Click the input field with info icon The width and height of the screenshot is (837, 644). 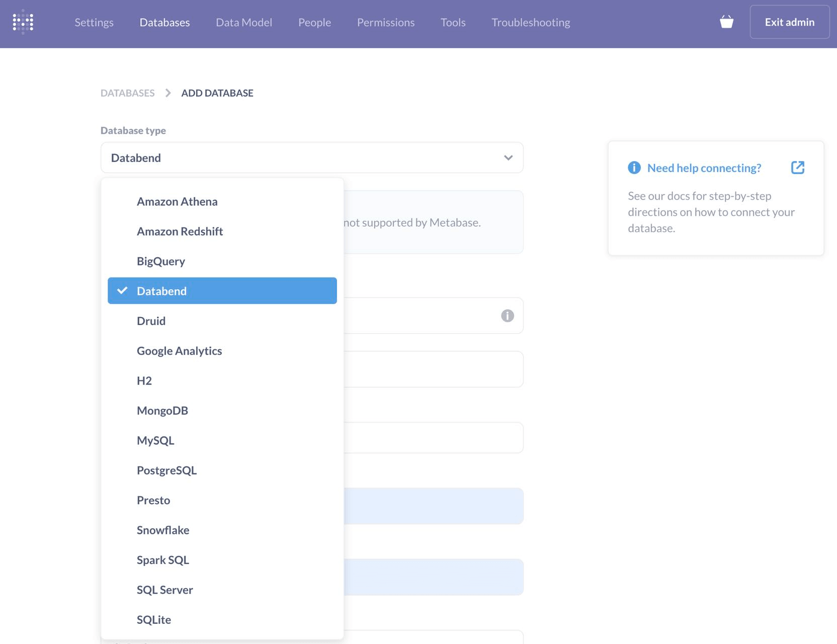click(x=433, y=315)
